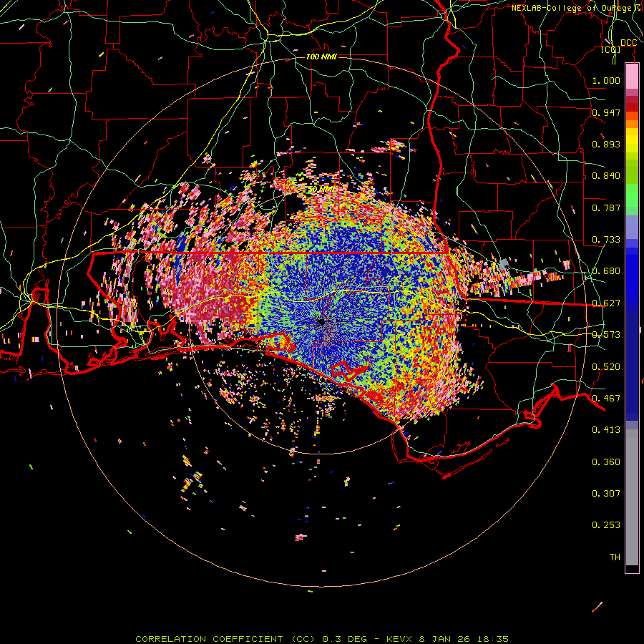Select the 0.573 scale label
The width and height of the screenshot is (644, 644).
coord(606,335)
